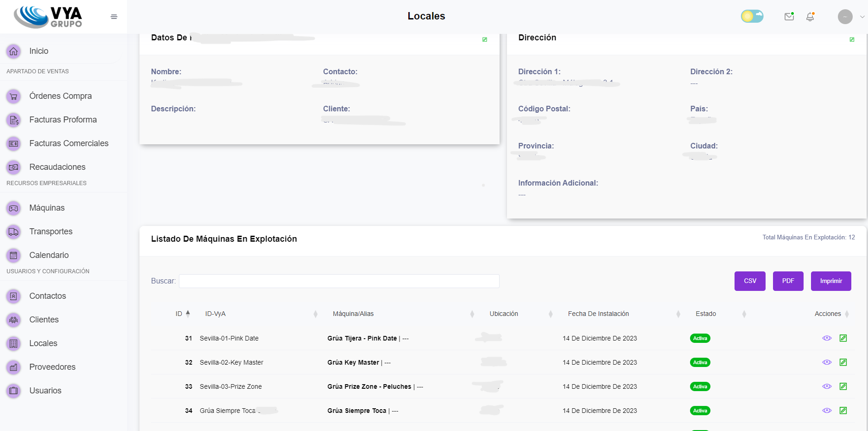
Task: Open eye view for Grúa Siempre Toca row
Action: (827, 411)
